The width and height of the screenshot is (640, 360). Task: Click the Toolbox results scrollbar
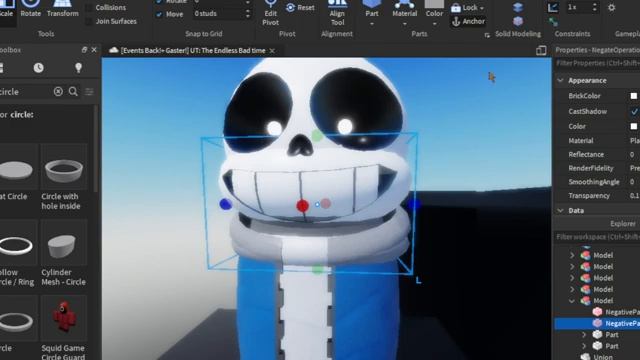[x=96, y=149]
